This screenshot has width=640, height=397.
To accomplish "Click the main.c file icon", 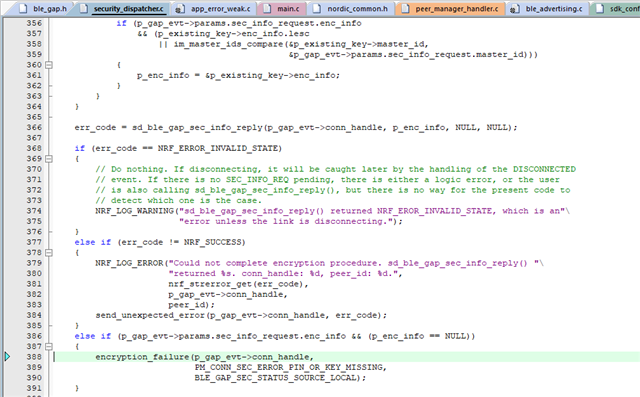I will point(267,9).
